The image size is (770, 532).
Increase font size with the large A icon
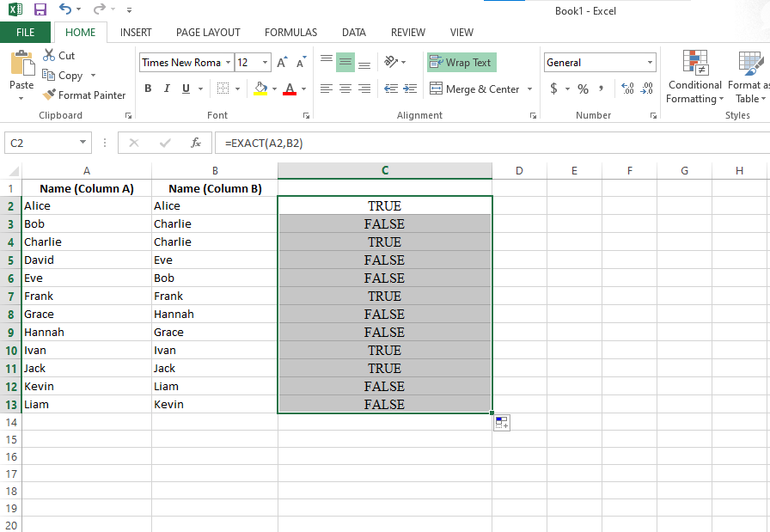tap(282, 63)
